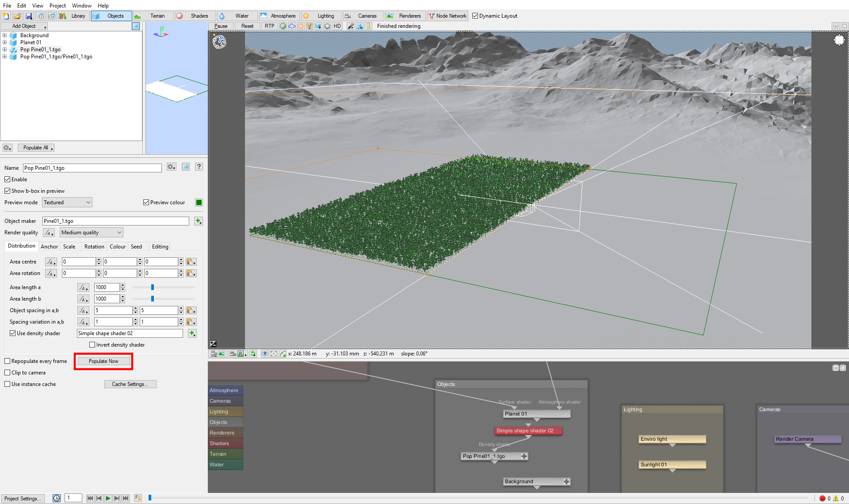The height and width of the screenshot is (504, 849).
Task: Add a new object maker with green plus
Action: (198, 221)
